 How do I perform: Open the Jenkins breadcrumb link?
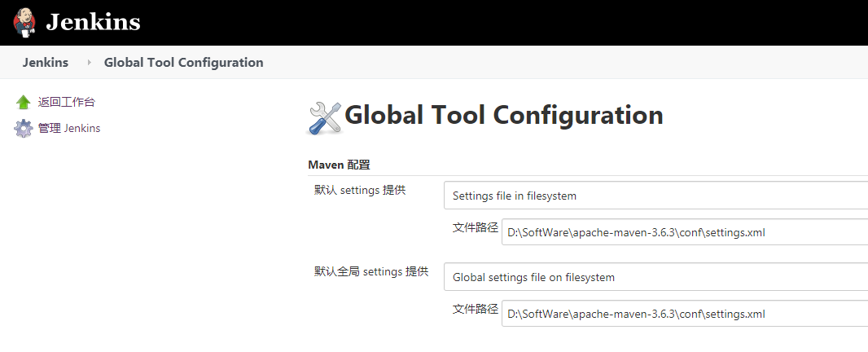click(x=46, y=63)
